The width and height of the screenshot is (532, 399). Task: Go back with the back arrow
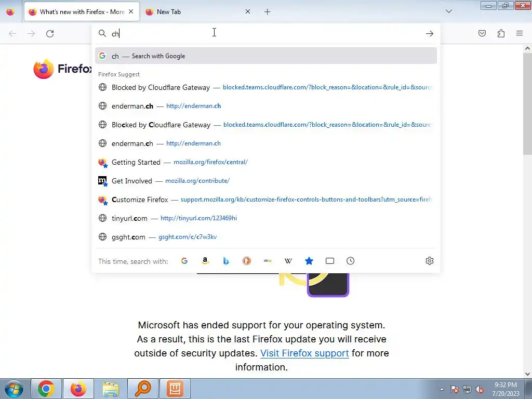pos(12,34)
